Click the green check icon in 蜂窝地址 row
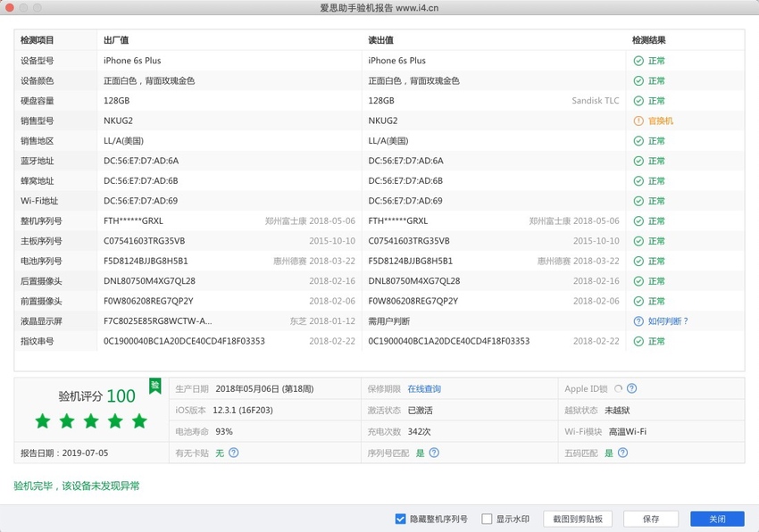Screen dimensions: 759x532 (x=638, y=181)
